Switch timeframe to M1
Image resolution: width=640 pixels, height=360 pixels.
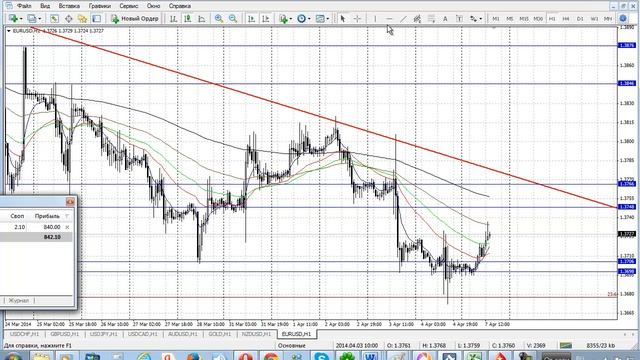coord(496,19)
